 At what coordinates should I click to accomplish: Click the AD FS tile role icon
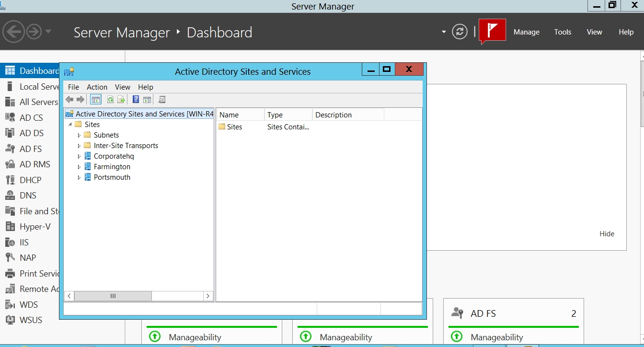point(458,313)
